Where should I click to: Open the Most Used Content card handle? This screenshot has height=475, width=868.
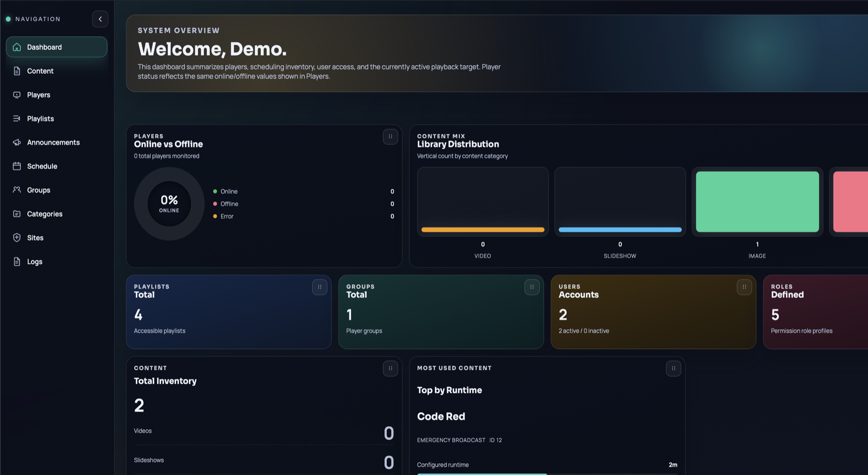673,368
